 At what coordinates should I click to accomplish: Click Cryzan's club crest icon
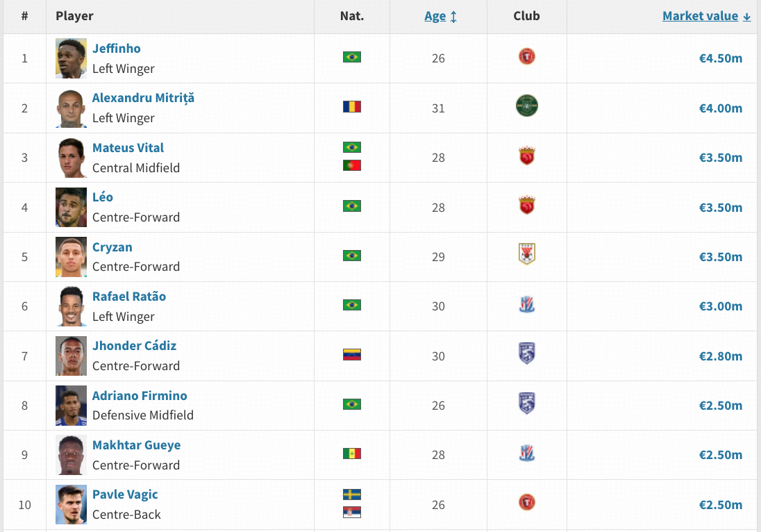pos(526,253)
